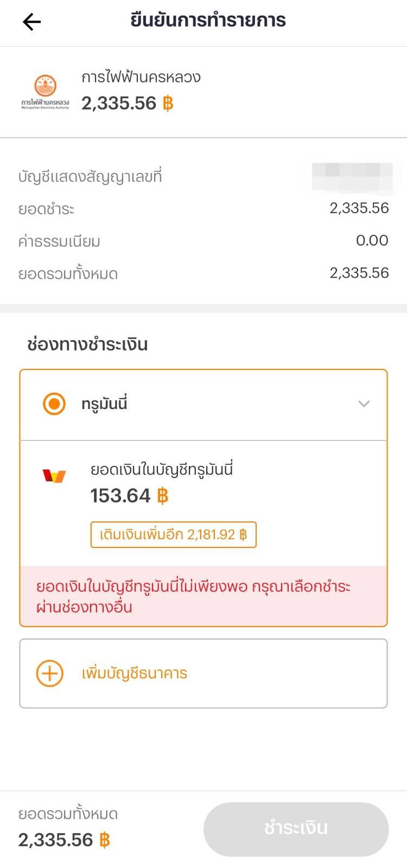Go back using the arrow icon
Image resolution: width=407 pixels, height=868 pixels.
coord(32,22)
